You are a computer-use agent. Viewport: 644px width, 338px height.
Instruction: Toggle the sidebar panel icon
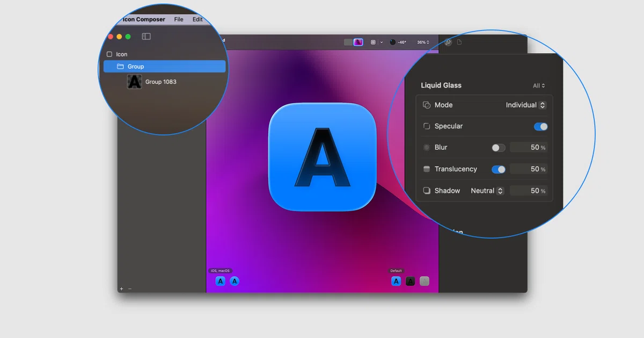pyautogui.click(x=146, y=37)
